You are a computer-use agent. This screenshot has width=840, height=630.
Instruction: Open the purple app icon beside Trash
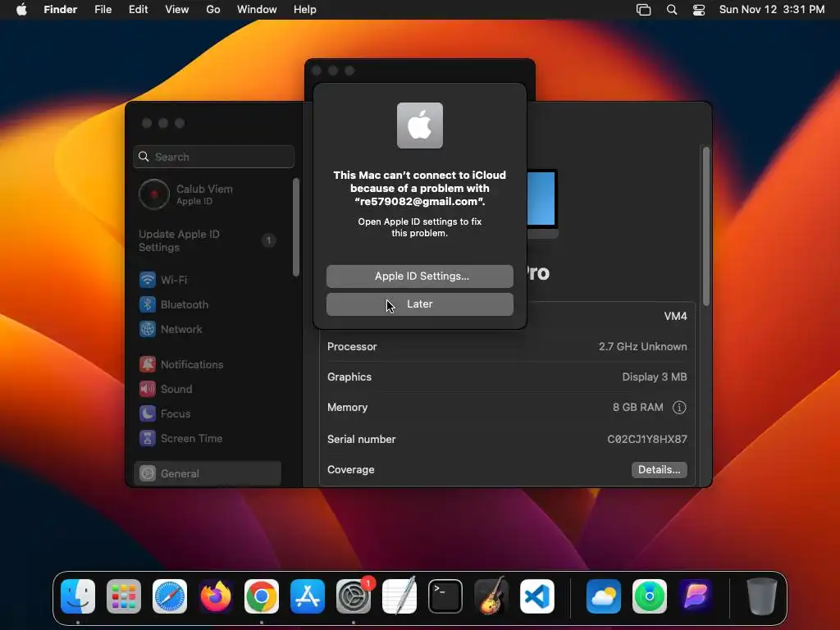click(696, 596)
